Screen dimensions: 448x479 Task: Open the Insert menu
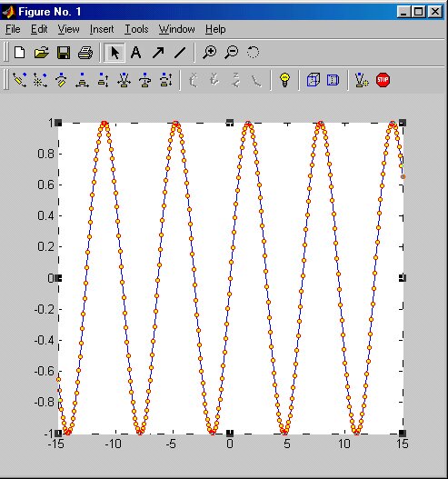tap(102, 29)
